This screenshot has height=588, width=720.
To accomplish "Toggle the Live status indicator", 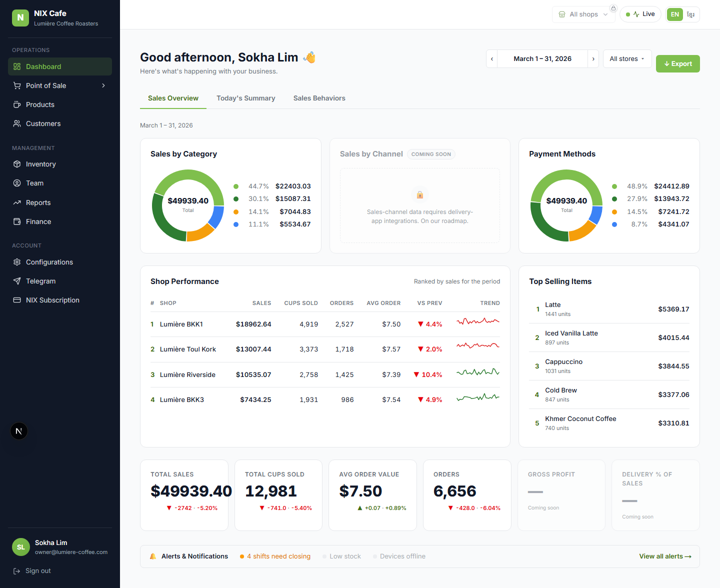I will pyautogui.click(x=640, y=14).
